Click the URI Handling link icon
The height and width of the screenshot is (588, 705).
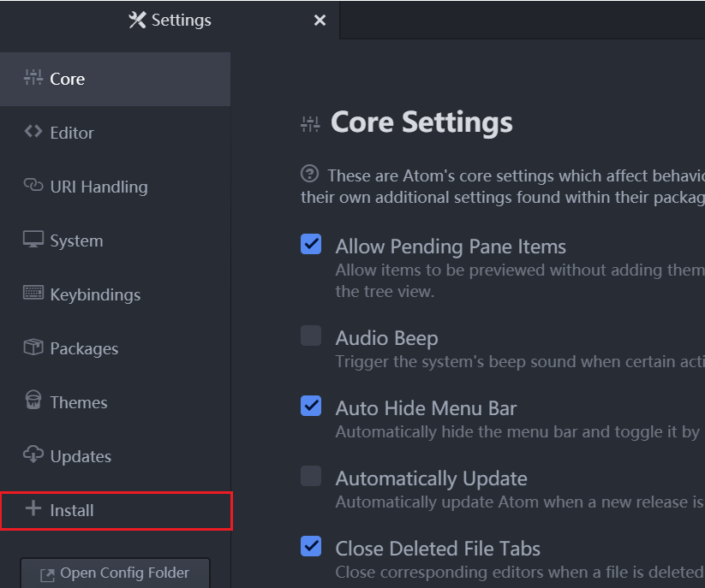click(x=33, y=186)
